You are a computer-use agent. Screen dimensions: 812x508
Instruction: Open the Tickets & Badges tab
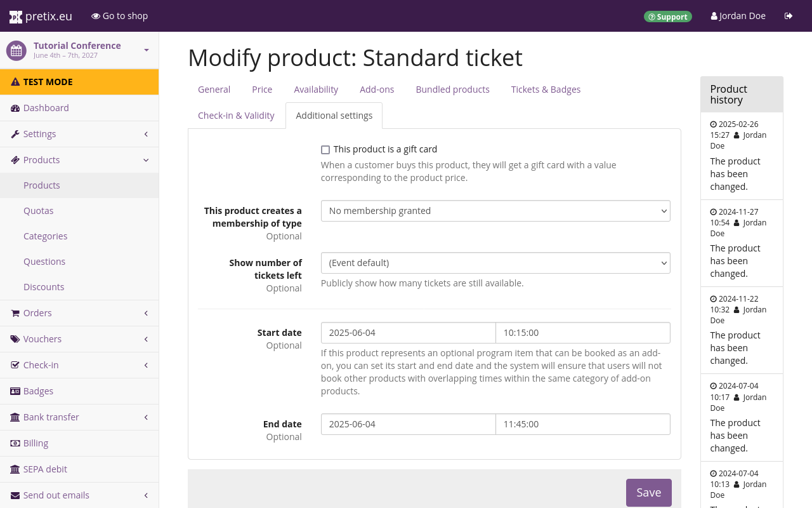click(x=546, y=90)
